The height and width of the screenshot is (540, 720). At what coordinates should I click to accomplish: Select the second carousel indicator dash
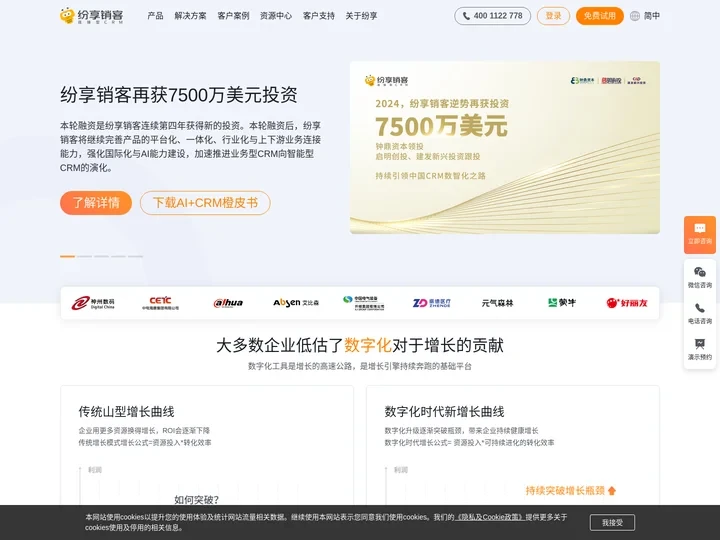pyautogui.click(x=84, y=256)
